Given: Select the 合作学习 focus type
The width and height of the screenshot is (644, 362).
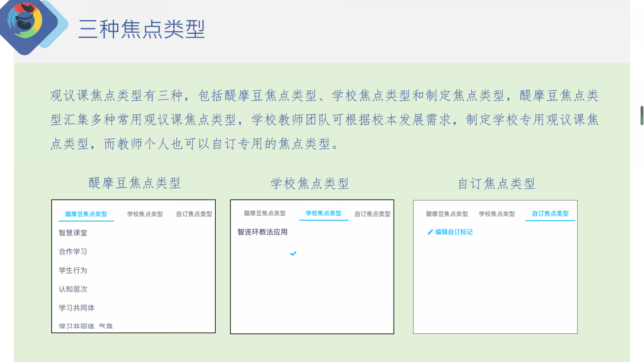Looking at the screenshot, I should [73, 252].
